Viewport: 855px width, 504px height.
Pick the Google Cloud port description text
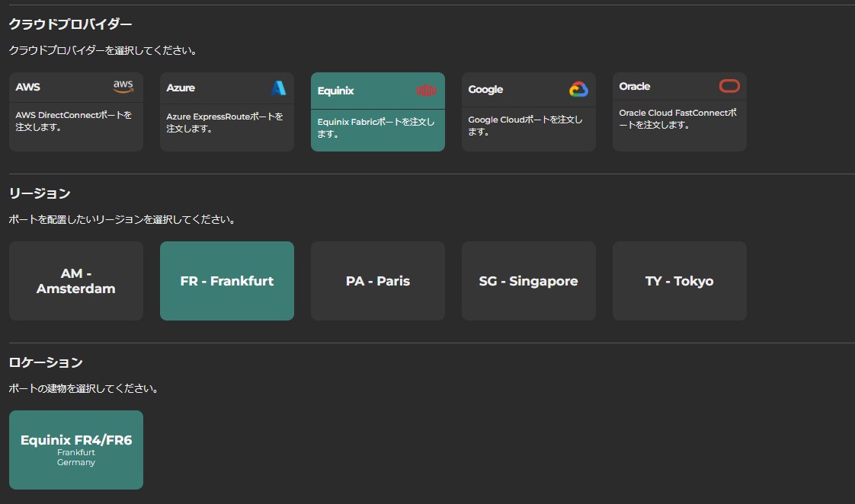coord(526,126)
